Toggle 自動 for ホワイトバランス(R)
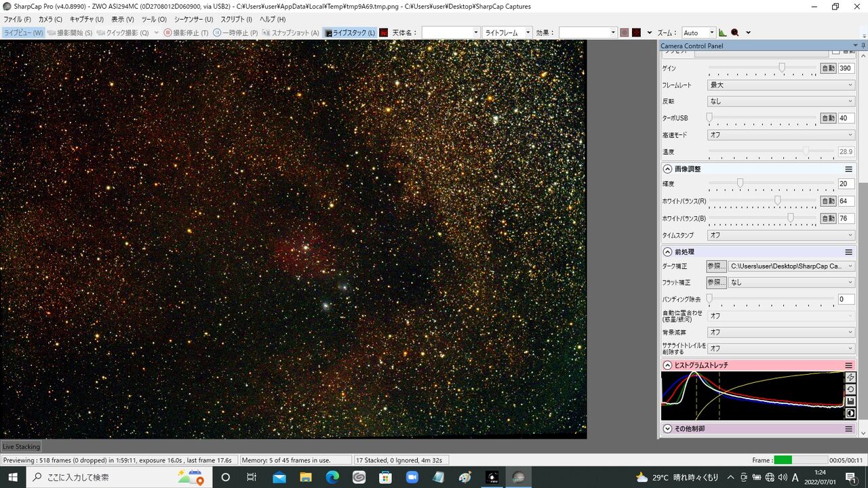This screenshot has width=868, height=488. click(828, 201)
